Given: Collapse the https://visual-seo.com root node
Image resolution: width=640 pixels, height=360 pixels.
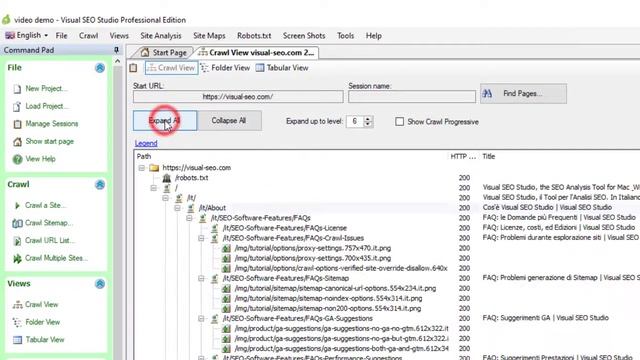Looking at the screenshot, I should click(142, 168).
